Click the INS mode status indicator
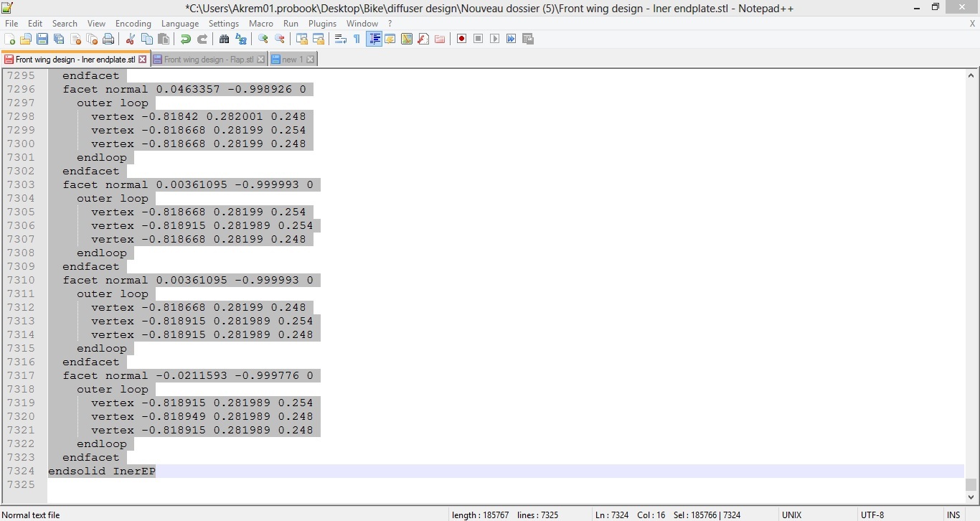The width and height of the screenshot is (980, 521). (953, 515)
